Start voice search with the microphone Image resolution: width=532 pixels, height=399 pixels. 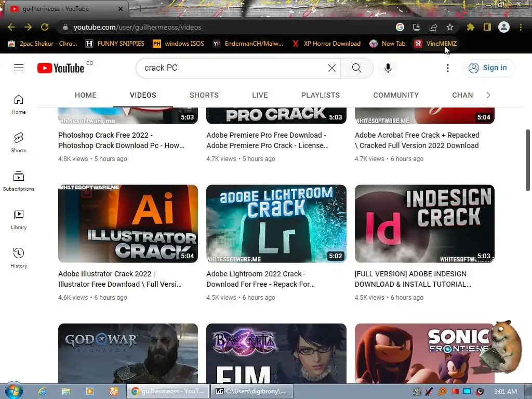(388, 68)
